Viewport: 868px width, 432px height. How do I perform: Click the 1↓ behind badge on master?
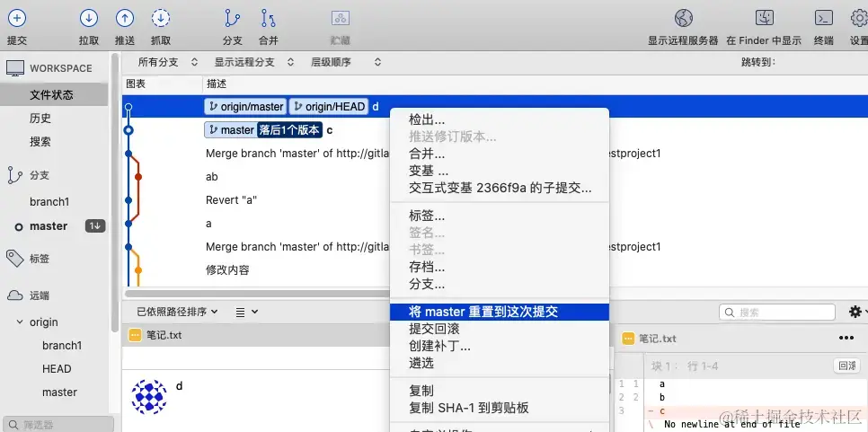(x=95, y=225)
